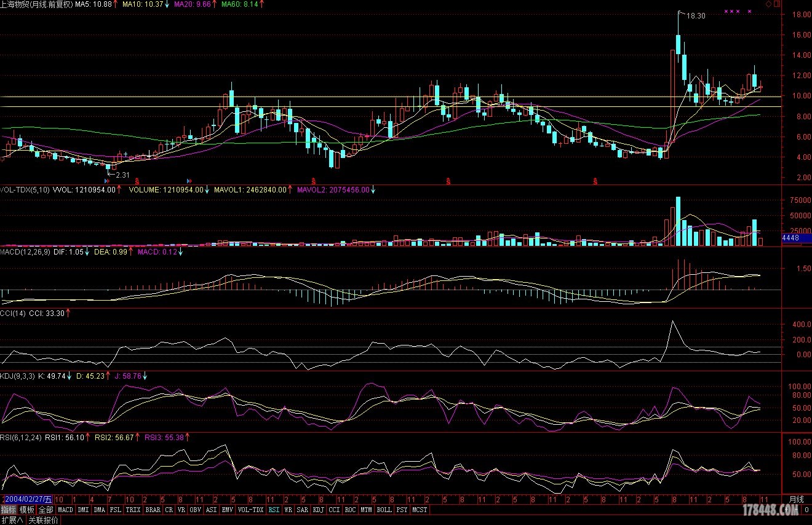812x525 pixels.
Task: Click the MAVOL1: 2462840.00 value
Action: (x=250, y=190)
